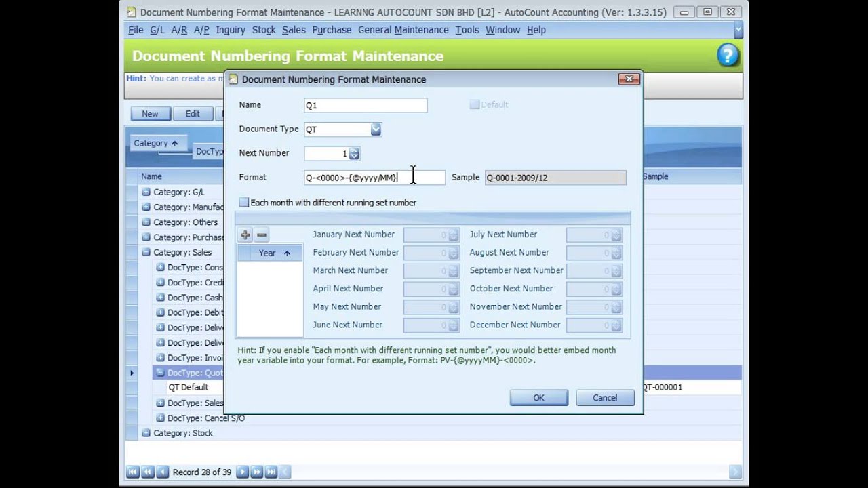Close the Document Numbering Format dialog
Screen dimensions: 868x488
(629, 79)
